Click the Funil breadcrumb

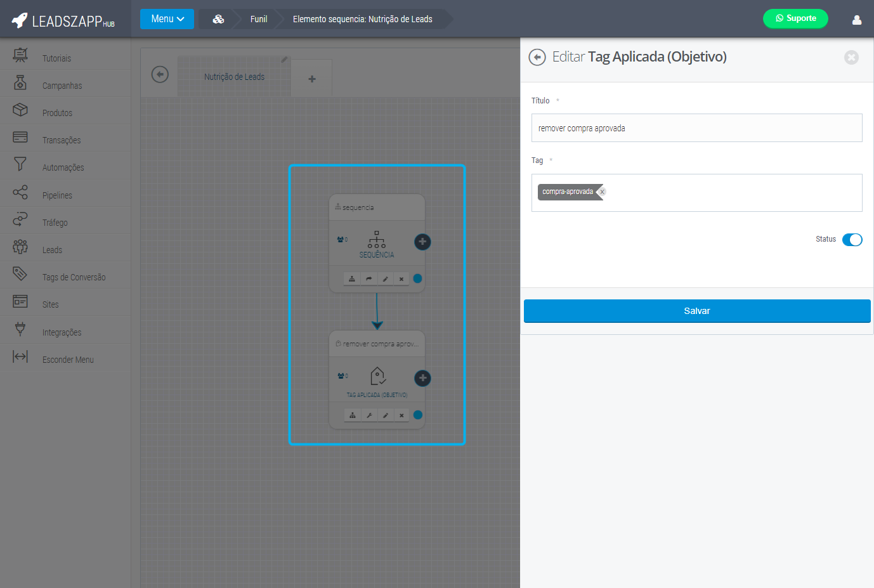[x=259, y=19]
